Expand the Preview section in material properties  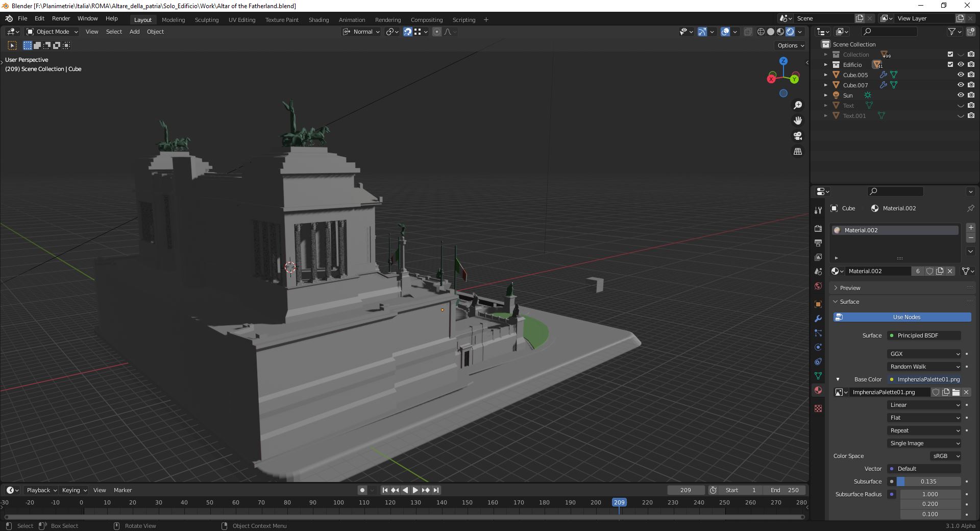(x=849, y=287)
